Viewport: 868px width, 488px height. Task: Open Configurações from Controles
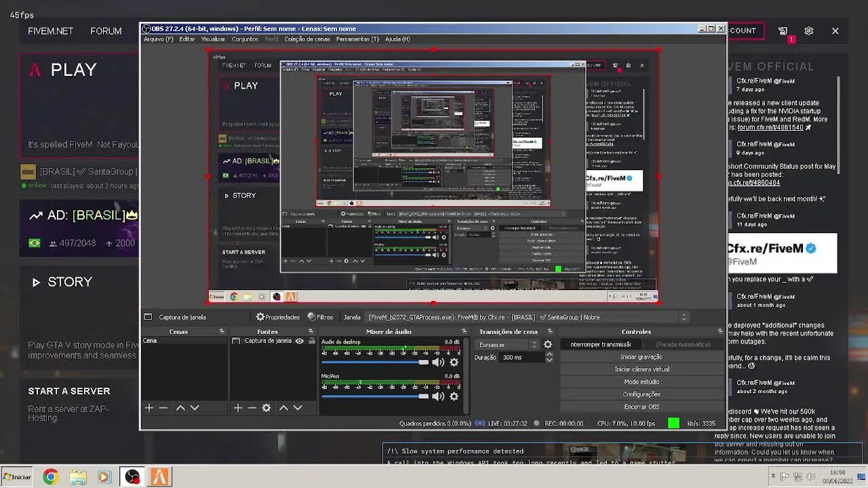pyautogui.click(x=642, y=394)
